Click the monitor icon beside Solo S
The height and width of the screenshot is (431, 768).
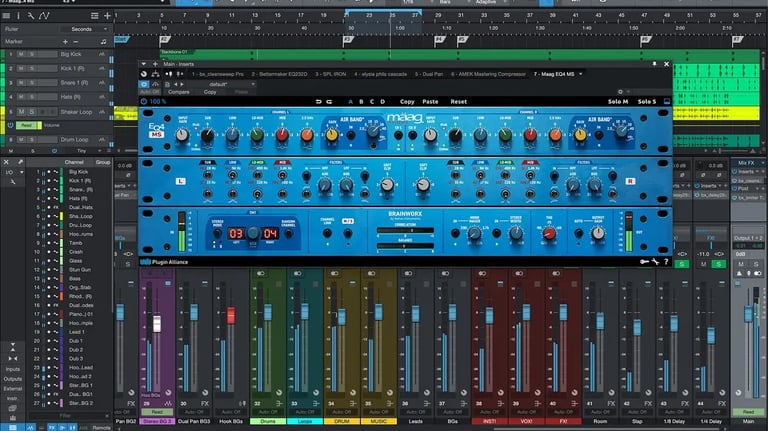[667, 101]
